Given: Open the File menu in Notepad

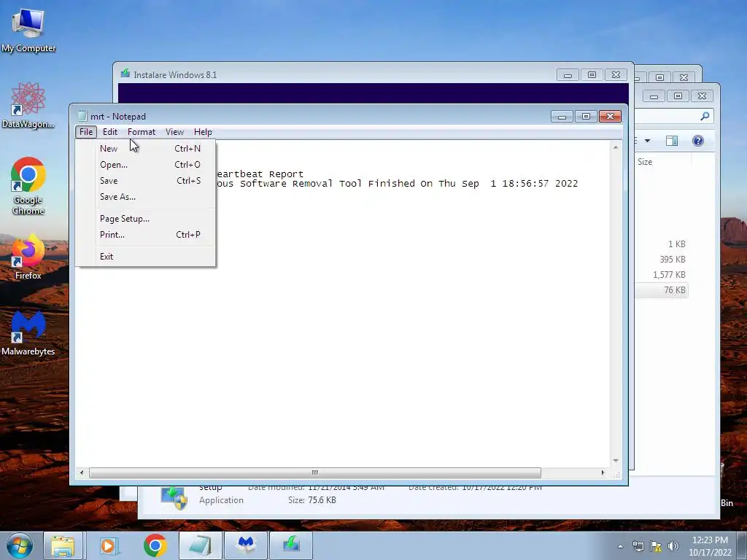Looking at the screenshot, I should point(86,132).
